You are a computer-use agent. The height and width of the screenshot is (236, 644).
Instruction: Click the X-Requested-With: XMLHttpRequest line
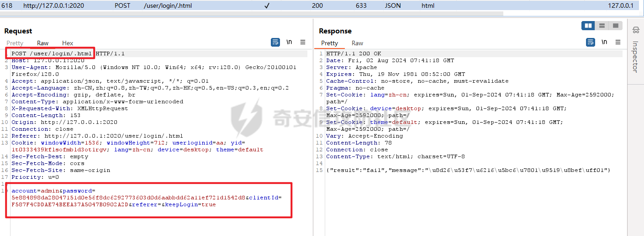(x=70, y=108)
